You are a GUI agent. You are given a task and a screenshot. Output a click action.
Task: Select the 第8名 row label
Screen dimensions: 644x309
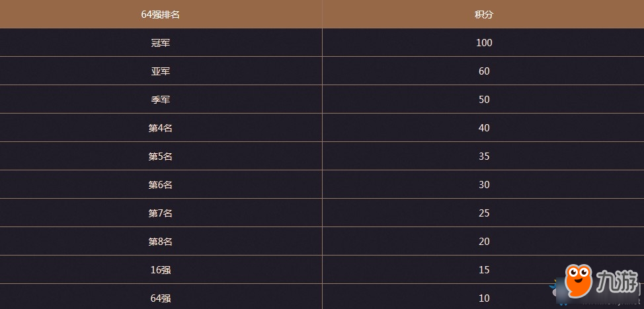(160, 241)
